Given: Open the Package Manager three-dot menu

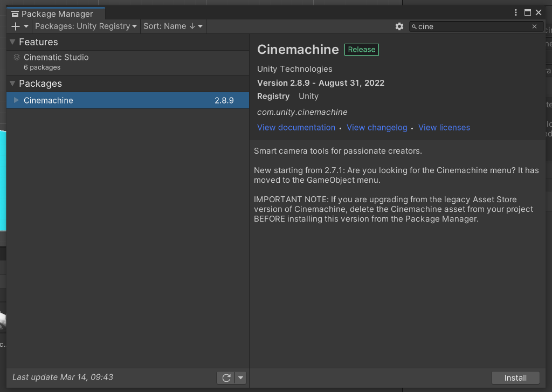Looking at the screenshot, I should [x=516, y=13].
